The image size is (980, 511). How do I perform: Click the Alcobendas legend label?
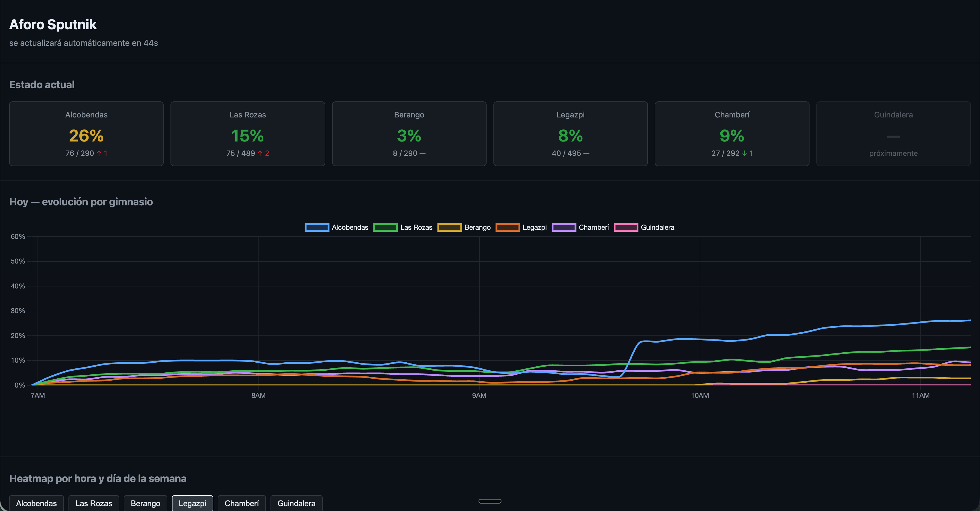tap(350, 227)
